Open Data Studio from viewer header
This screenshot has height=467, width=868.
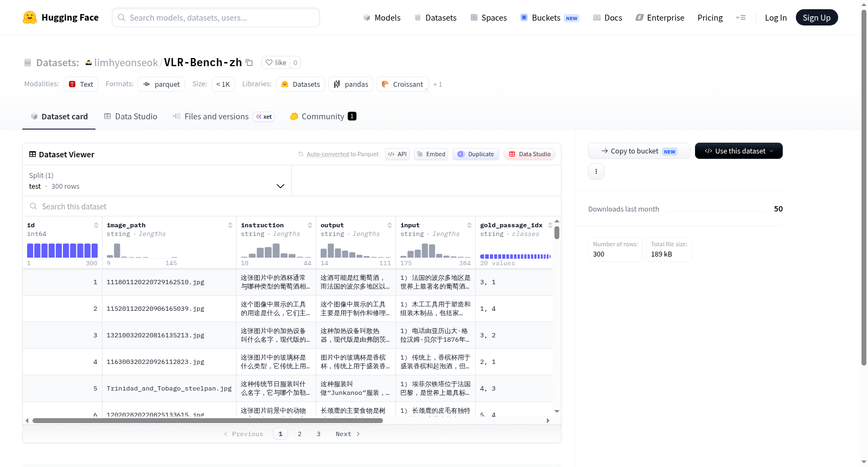529,154
